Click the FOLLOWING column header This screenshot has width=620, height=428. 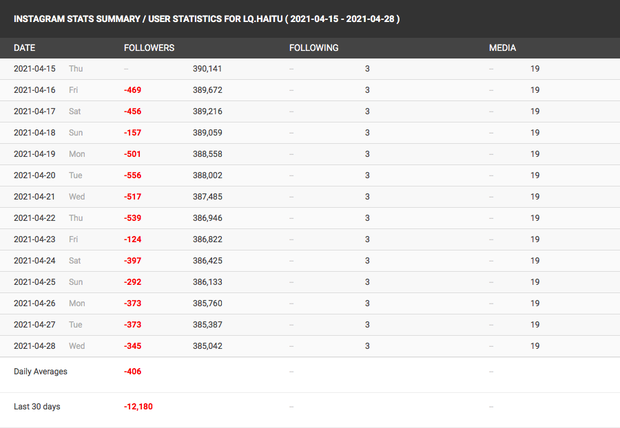coord(313,48)
